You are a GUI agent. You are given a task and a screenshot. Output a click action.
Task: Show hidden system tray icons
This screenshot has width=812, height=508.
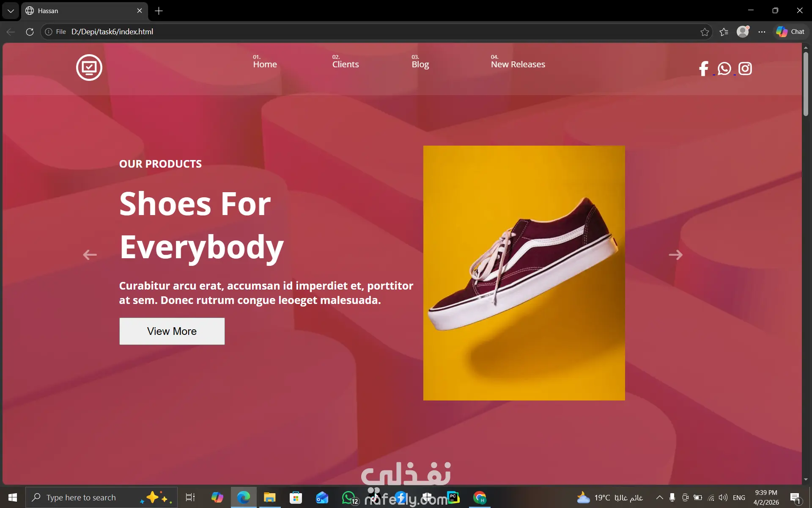tap(659, 497)
